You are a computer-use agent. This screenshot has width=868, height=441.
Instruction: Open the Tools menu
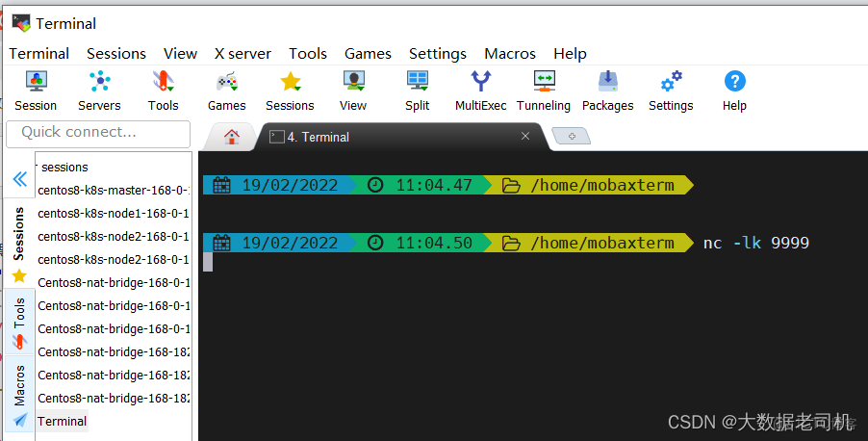coord(308,54)
